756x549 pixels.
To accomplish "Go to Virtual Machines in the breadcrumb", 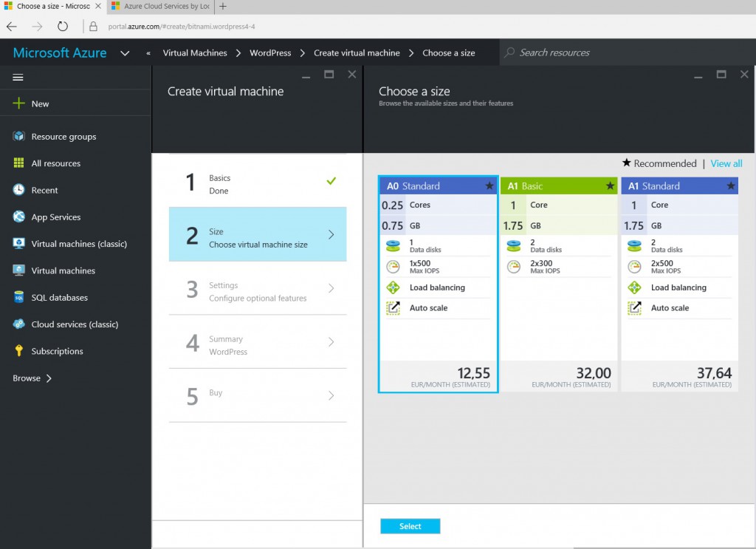I will 195,53.
